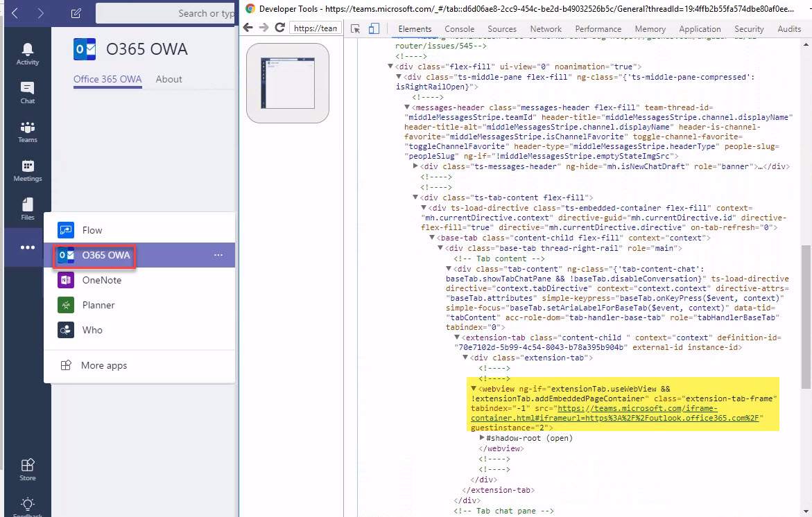Click the Planner app icon
Image resolution: width=812 pixels, height=517 pixels.
[66, 305]
